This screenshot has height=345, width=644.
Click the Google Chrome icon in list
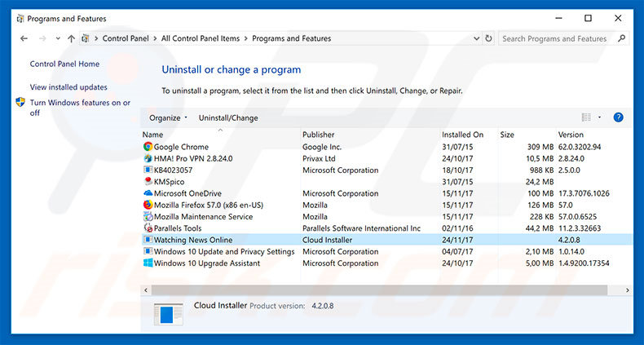(148, 147)
